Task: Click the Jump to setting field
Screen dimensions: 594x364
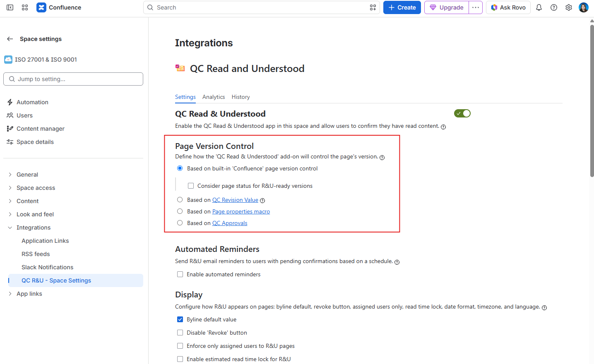Action: pyautogui.click(x=73, y=79)
